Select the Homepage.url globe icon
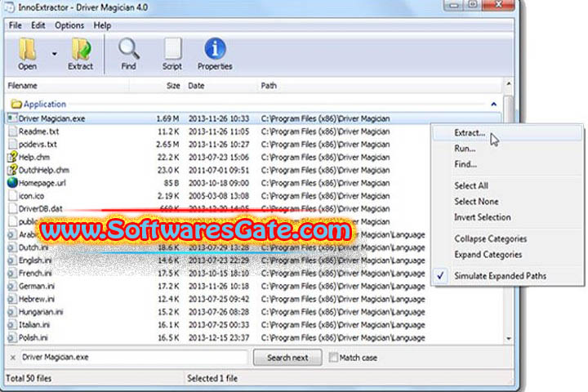The height and width of the screenshot is (392, 588). [x=12, y=183]
